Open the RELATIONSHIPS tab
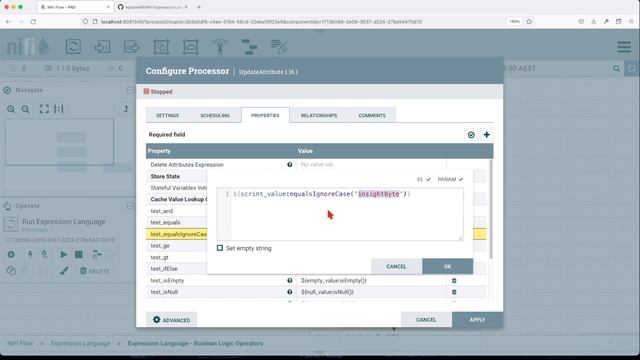Viewport: 640px width, 360px height. click(x=319, y=116)
